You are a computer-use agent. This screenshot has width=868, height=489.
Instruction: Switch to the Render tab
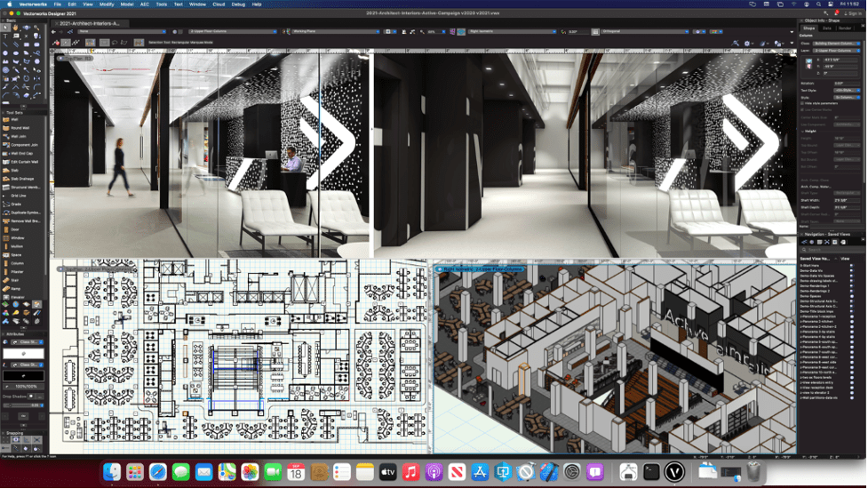click(845, 28)
